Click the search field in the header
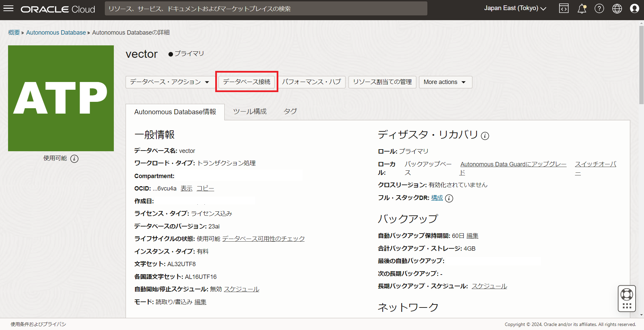Viewport: 644px width, 330px height. point(266,8)
